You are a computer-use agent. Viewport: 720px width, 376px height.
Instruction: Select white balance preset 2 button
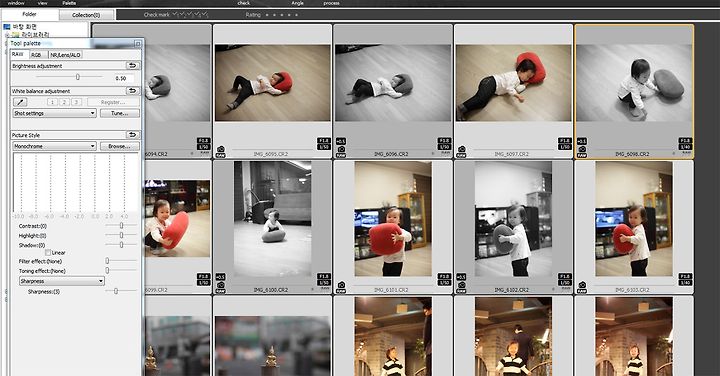pos(64,102)
